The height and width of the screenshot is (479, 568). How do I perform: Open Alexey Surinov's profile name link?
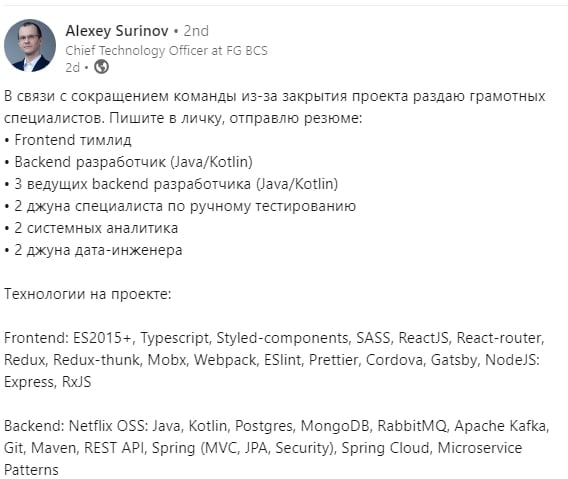pyautogui.click(x=117, y=31)
